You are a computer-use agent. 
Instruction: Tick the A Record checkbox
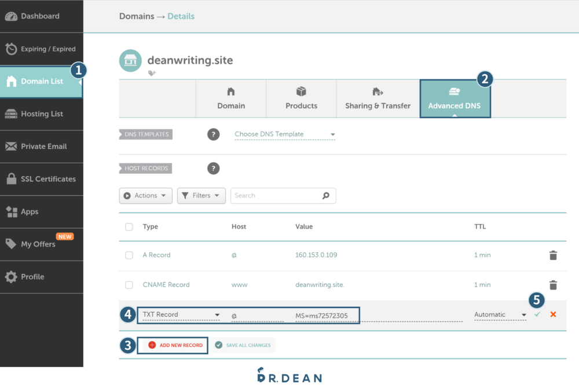(x=129, y=255)
